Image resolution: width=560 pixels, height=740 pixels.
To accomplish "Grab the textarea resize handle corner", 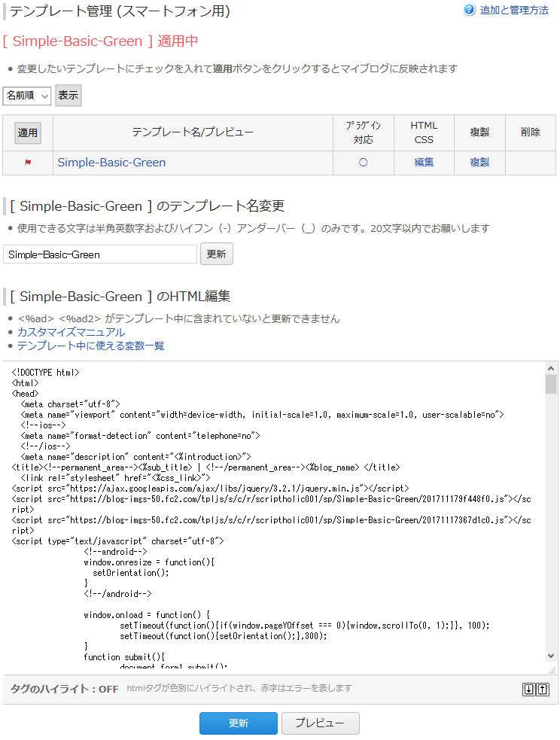I will coord(552,670).
